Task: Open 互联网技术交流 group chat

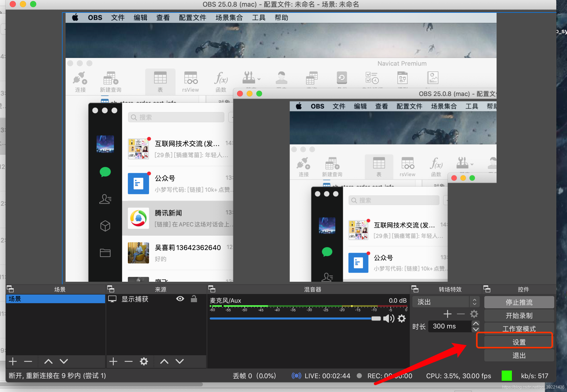Action: 178,149
